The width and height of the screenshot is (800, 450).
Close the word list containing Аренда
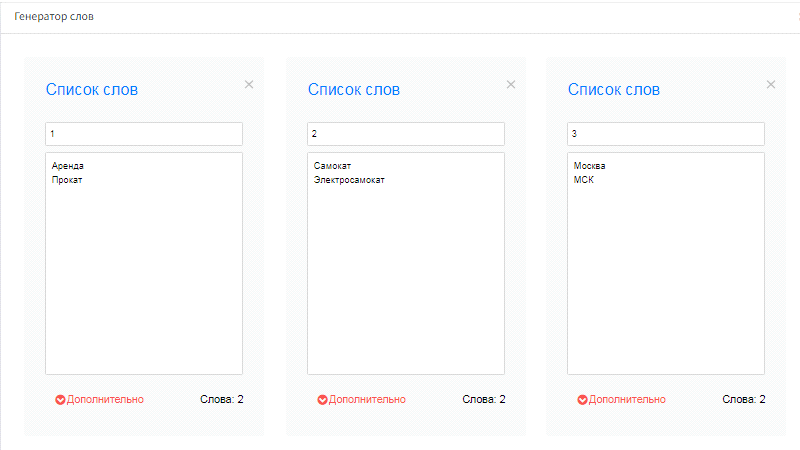click(249, 85)
